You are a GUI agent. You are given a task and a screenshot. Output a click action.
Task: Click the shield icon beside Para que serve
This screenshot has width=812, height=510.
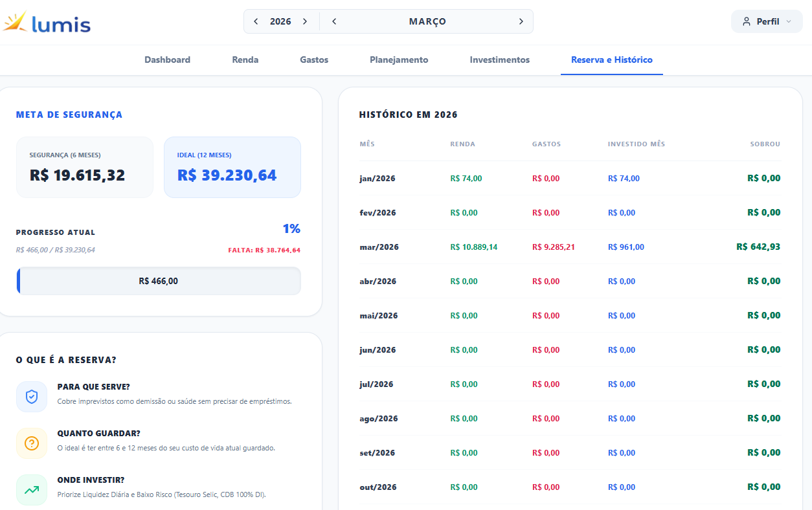(x=32, y=397)
